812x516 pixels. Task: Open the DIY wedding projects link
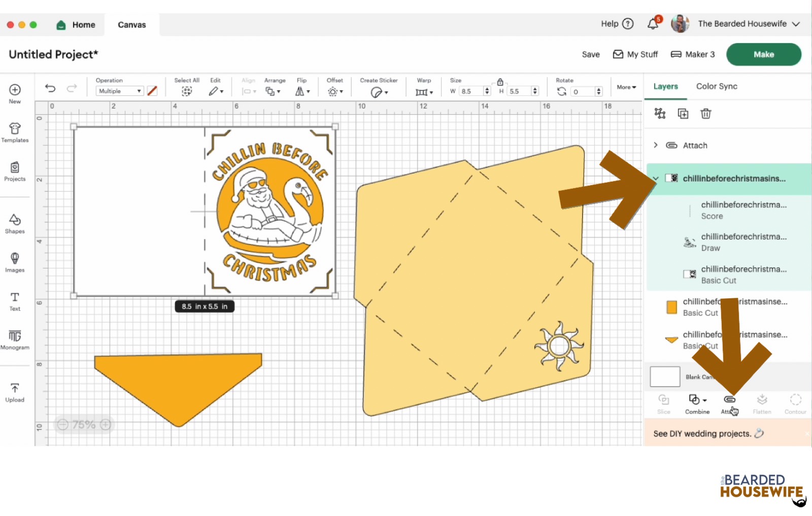click(x=708, y=433)
